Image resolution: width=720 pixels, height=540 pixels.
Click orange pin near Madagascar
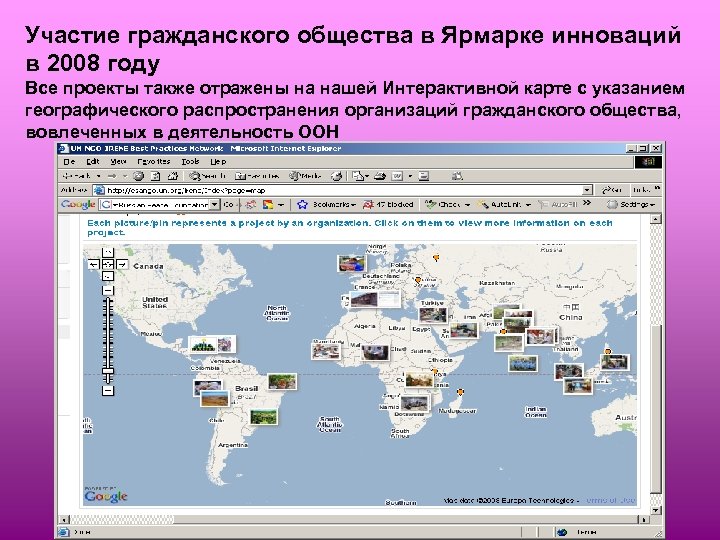pyautogui.click(x=460, y=392)
